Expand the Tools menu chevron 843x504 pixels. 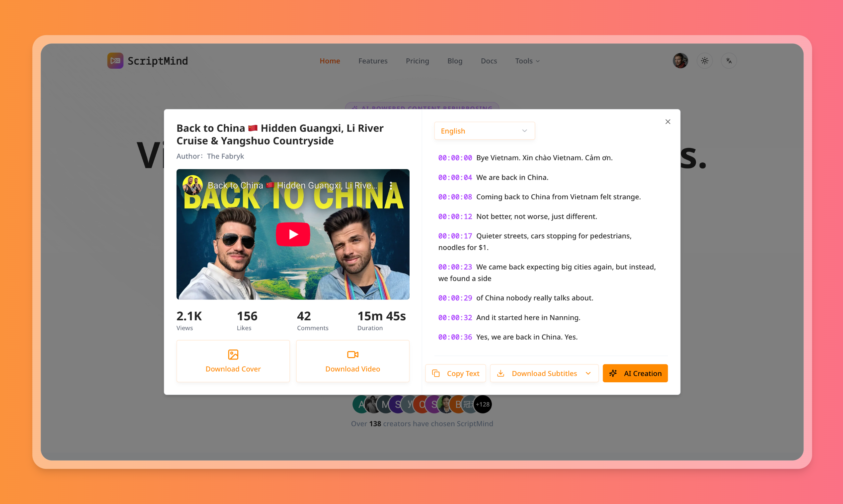coord(538,61)
